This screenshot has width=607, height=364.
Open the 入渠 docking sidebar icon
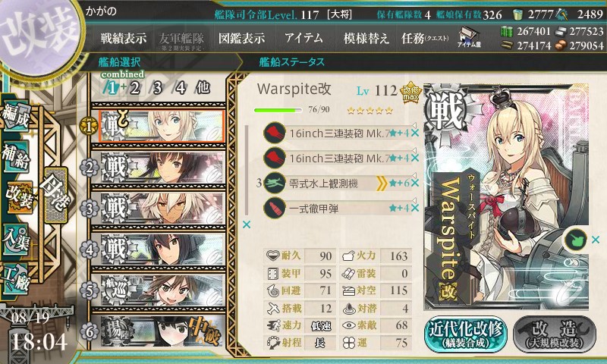(x=16, y=240)
